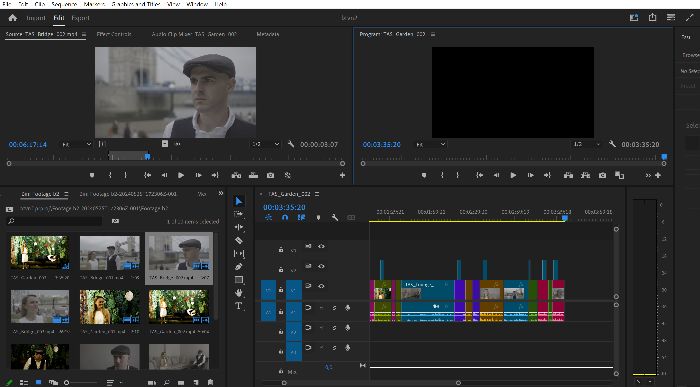This screenshot has width=700, height=387.
Task: Go to In point in Source monitor
Action: [147, 175]
